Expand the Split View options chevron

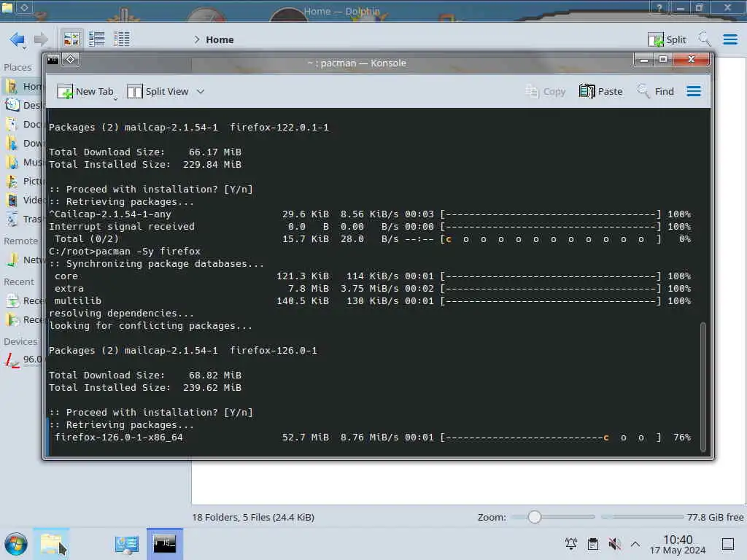pyautogui.click(x=201, y=91)
